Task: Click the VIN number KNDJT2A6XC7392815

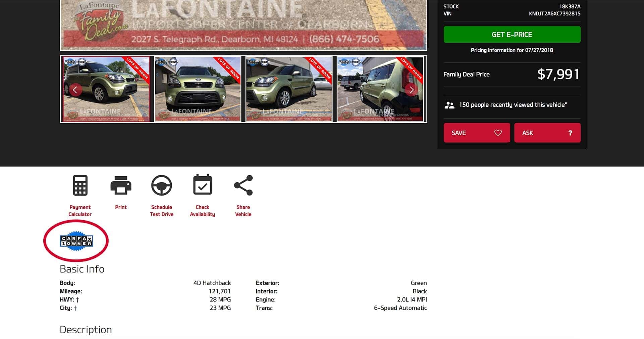Action: 554,13
